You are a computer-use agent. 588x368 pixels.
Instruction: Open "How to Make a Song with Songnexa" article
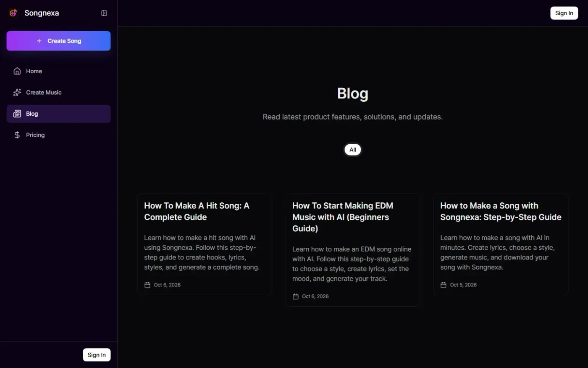point(501,212)
